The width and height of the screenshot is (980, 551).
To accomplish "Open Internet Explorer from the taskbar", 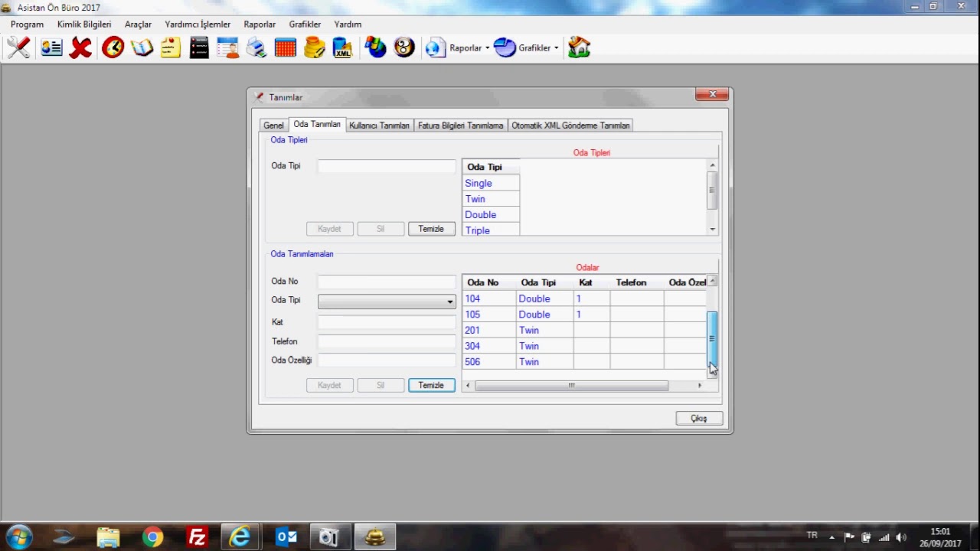I will click(x=240, y=537).
